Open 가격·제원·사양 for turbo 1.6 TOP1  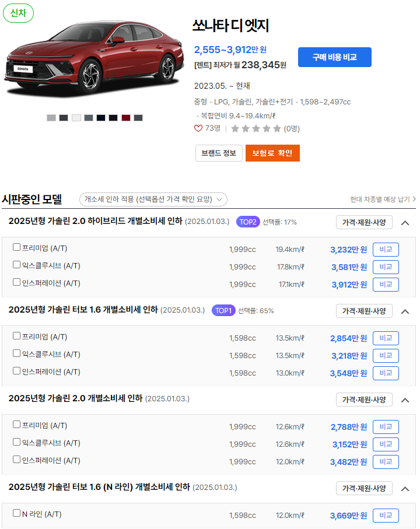pyautogui.click(x=364, y=311)
